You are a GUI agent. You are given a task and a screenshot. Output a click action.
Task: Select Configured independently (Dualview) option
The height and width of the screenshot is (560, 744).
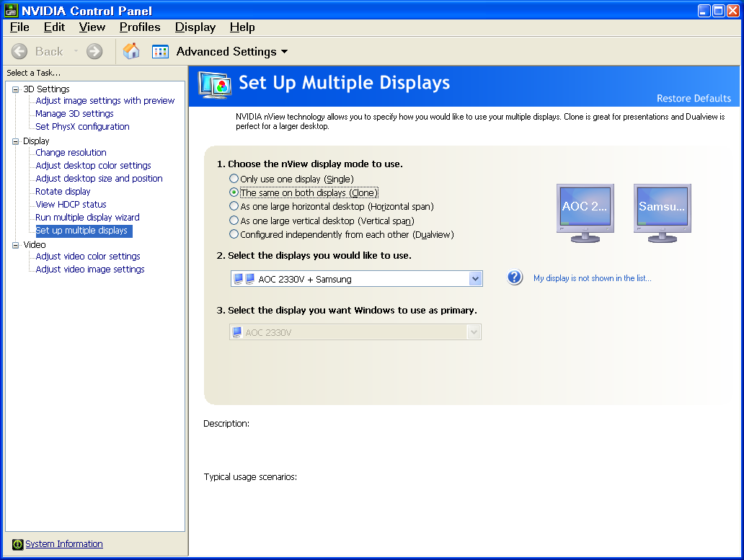[x=341, y=234]
